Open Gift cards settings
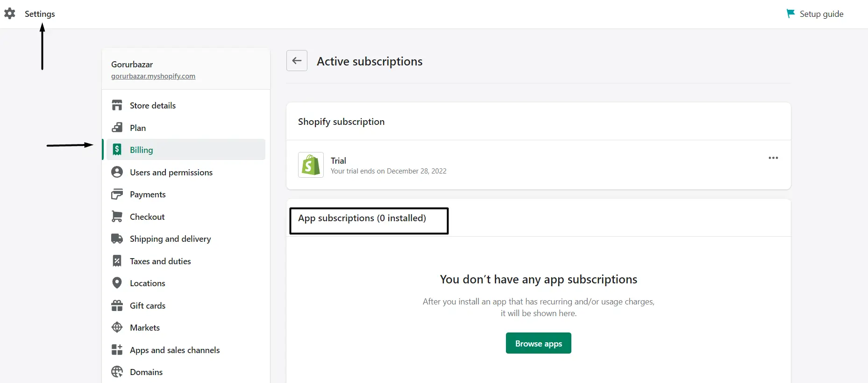Viewport: 868px width, 383px height. pyautogui.click(x=186, y=305)
